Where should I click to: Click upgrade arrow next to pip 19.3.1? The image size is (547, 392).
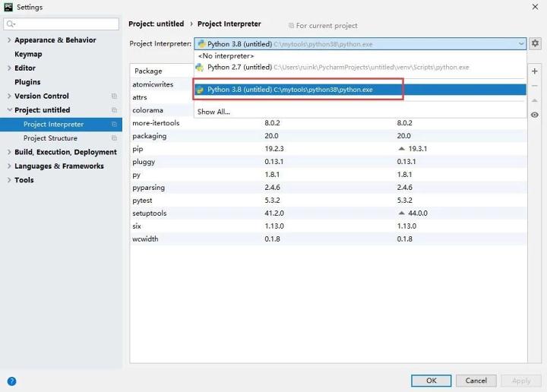click(402, 149)
